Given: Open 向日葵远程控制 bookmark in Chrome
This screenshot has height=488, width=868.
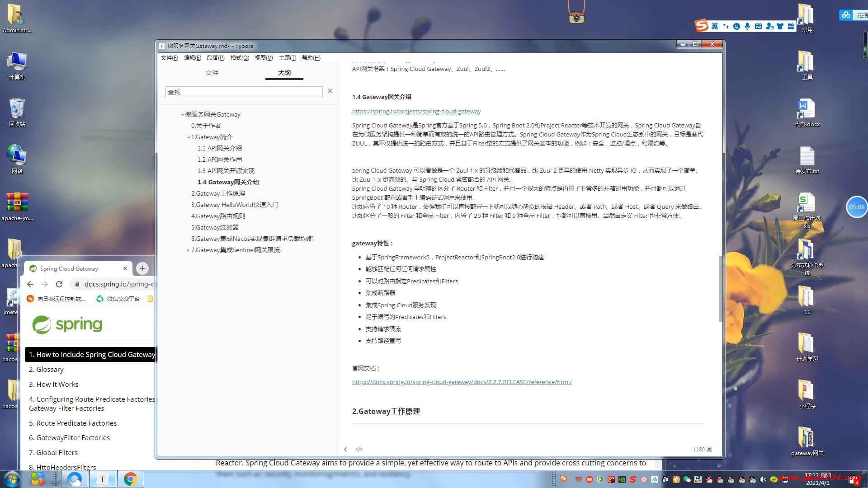Looking at the screenshot, I should [x=56, y=299].
